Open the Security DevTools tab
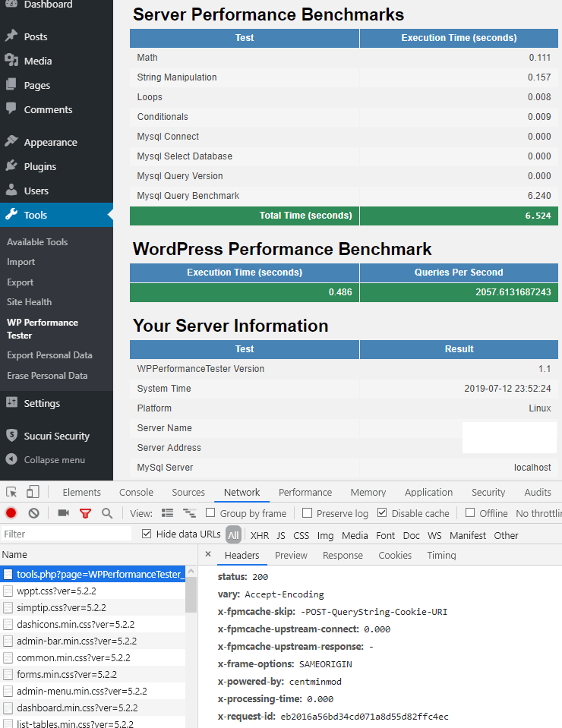The width and height of the screenshot is (562, 728). tap(488, 492)
